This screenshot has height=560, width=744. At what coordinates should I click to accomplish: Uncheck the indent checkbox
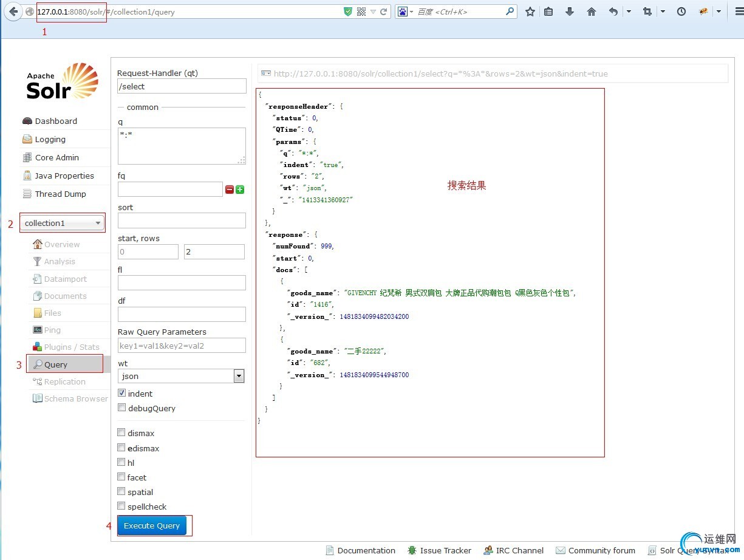tap(122, 393)
